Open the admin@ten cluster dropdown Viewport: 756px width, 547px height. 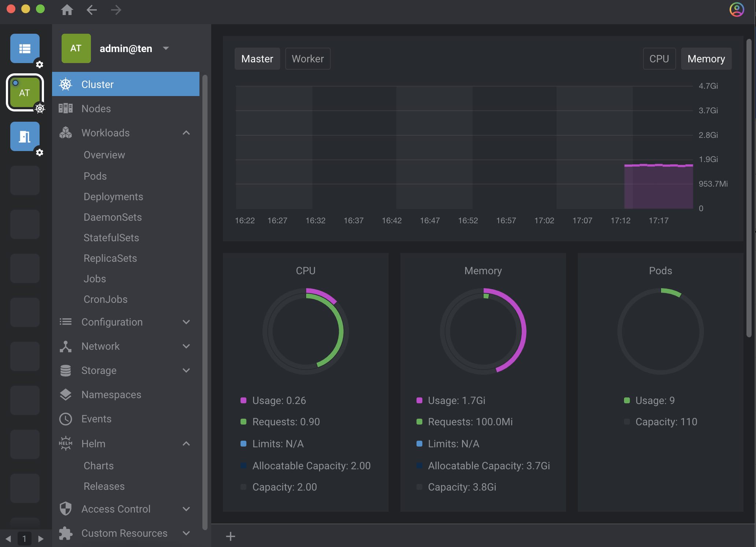click(x=166, y=48)
